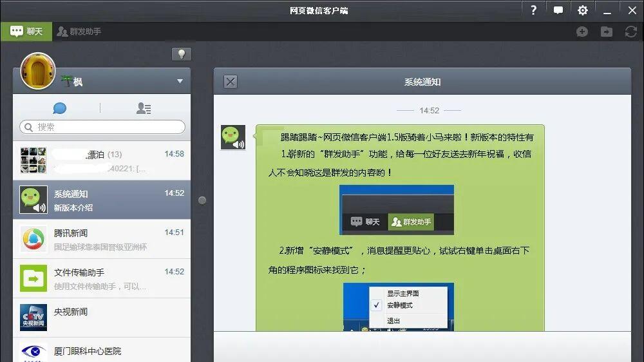
Task: Click the 系统通知 avatar in conversation list
Action: pos(33,200)
